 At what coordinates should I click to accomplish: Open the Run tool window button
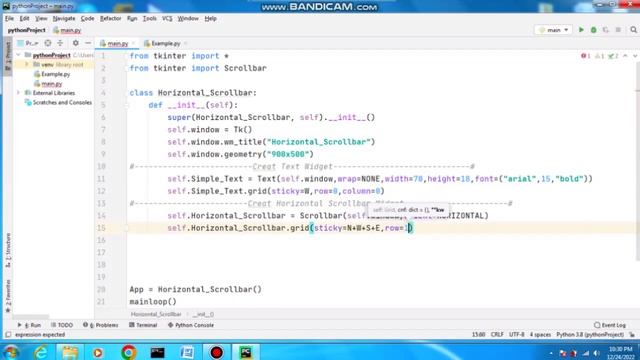[x=29, y=325]
